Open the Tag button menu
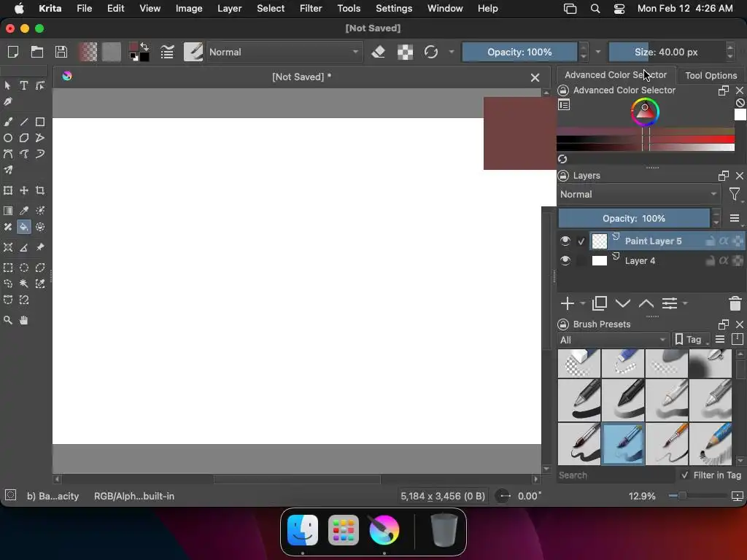The width and height of the screenshot is (747, 560). (690, 340)
